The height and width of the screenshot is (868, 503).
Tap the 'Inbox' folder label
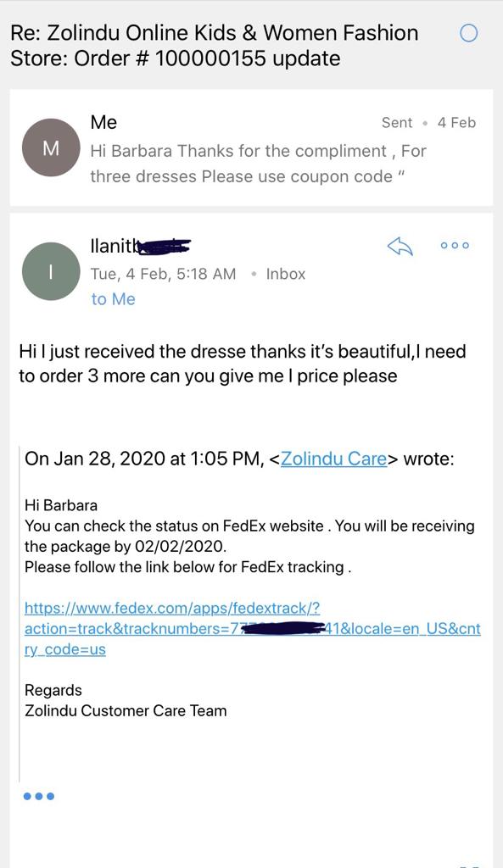click(x=285, y=274)
